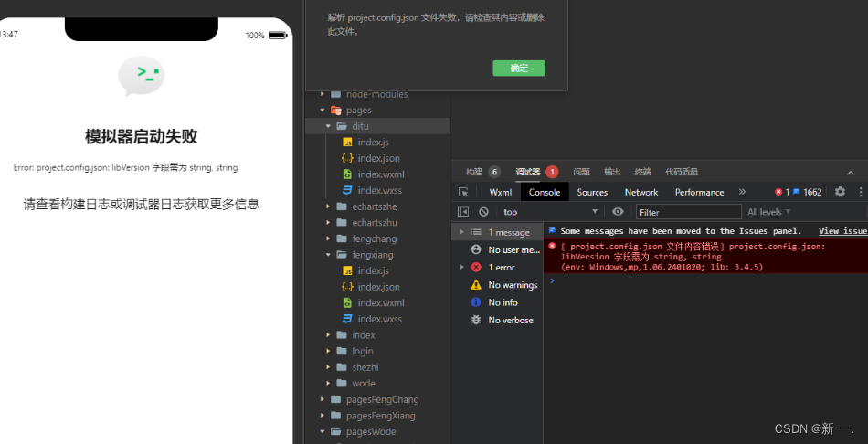The width and height of the screenshot is (868, 444).
Task: Toggle the live expression eye icon
Action: click(618, 211)
